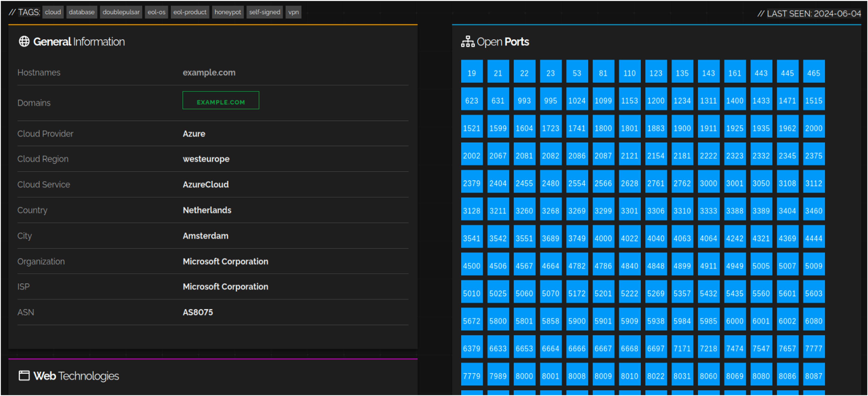Screen dimensions: 868x396
Task: Click the eol-product tag
Action: [x=190, y=12]
